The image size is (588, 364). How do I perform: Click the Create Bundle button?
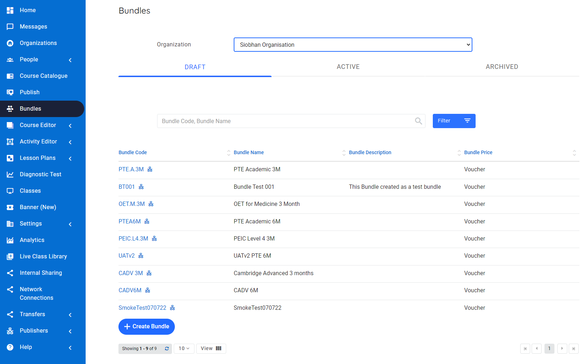point(146,327)
